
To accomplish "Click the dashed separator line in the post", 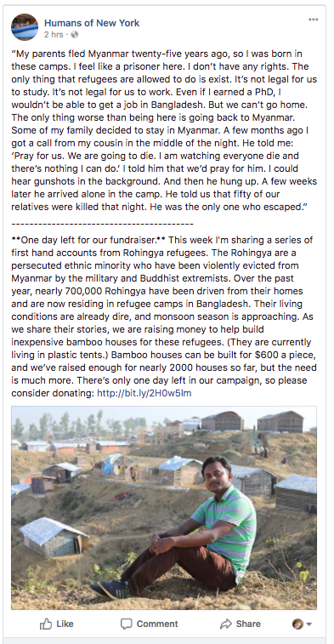I will point(102,225).
